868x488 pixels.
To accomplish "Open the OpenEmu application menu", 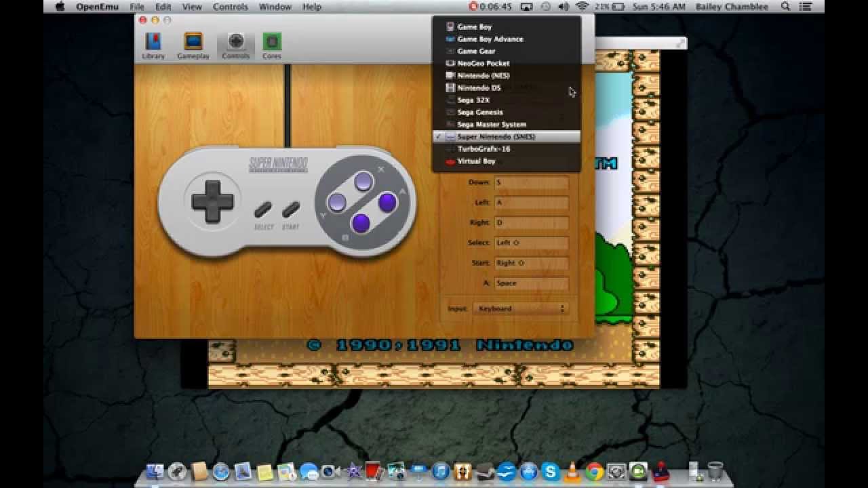I will 97,7.
